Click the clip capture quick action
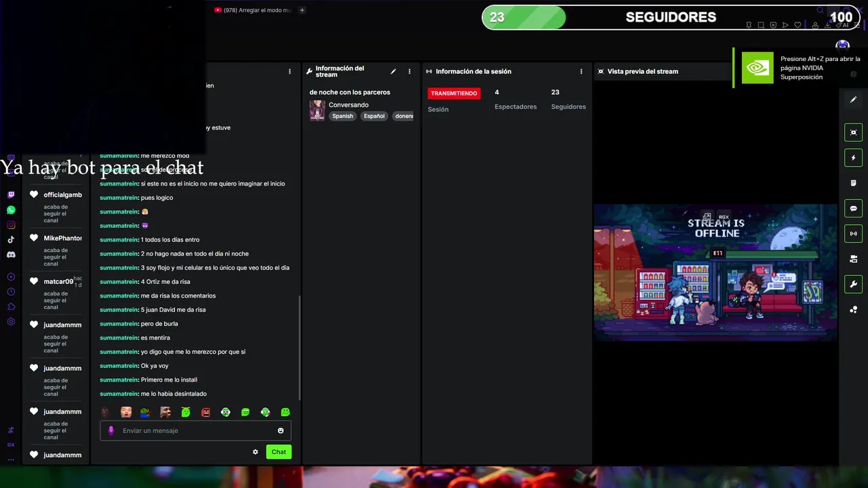This screenshot has width=868, height=488. [x=854, y=132]
